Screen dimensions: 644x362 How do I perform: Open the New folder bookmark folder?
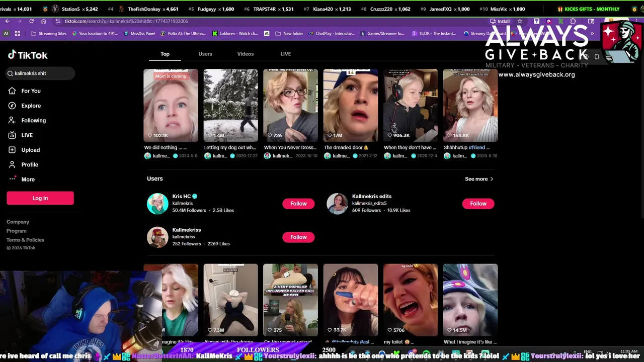pos(289,34)
